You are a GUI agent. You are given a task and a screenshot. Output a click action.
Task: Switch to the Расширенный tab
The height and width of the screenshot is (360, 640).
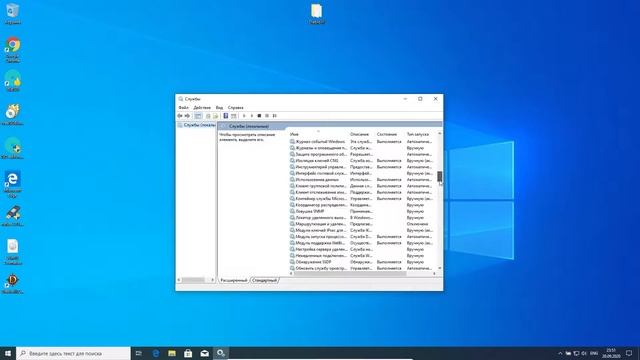[234, 280]
